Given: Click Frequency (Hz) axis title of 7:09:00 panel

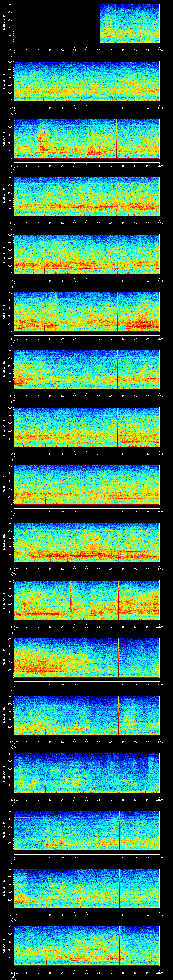Looking at the screenshot, I should coord(4,24).
